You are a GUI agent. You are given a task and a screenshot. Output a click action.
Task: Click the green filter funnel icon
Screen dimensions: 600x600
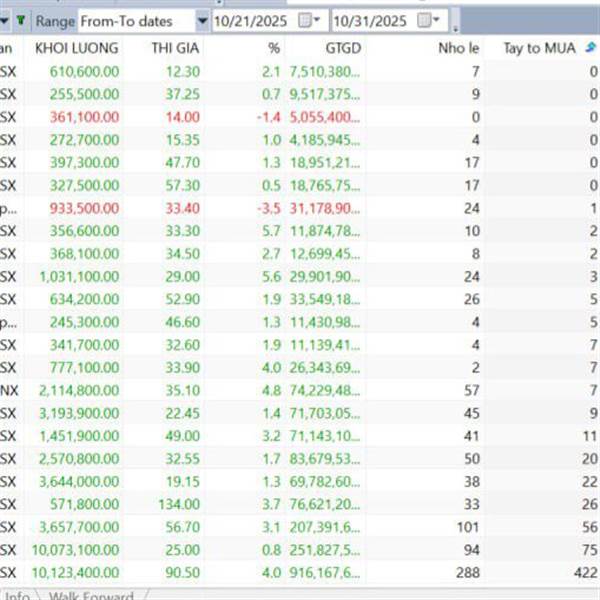click(x=21, y=21)
